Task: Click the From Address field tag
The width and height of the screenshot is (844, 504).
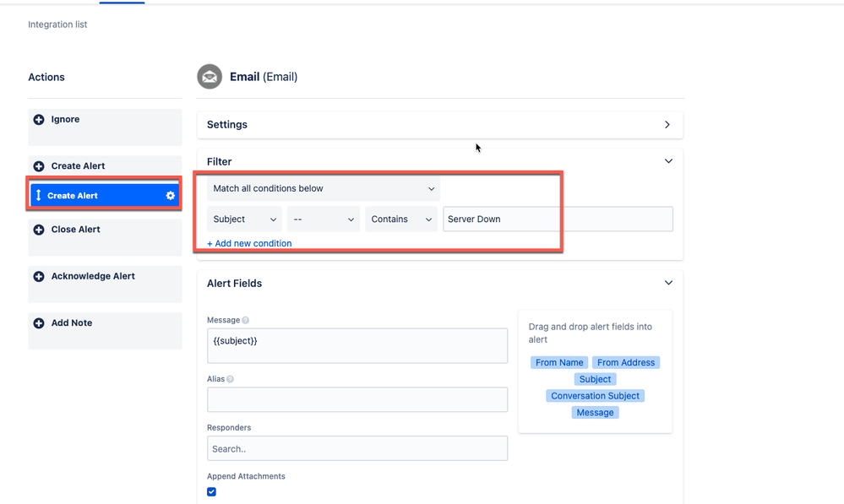Action: coord(626,362)
